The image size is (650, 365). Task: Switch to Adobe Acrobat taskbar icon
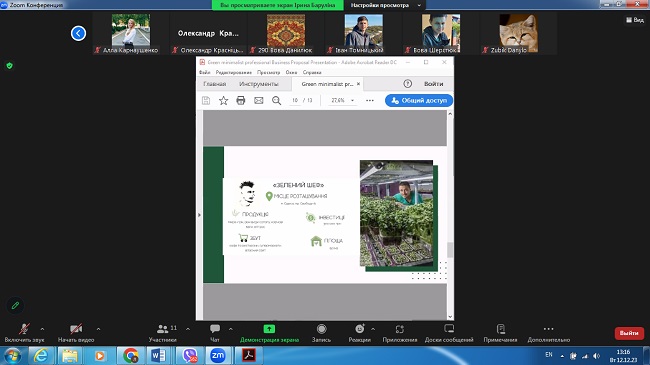coord(249,356)
